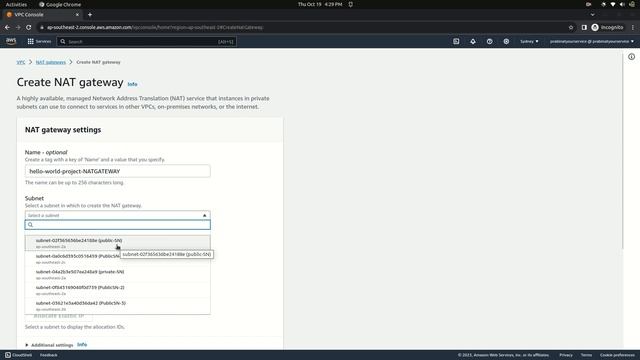Open the clock and calendar menu
Screen dimensions: 640x360
tap(320, 4)
